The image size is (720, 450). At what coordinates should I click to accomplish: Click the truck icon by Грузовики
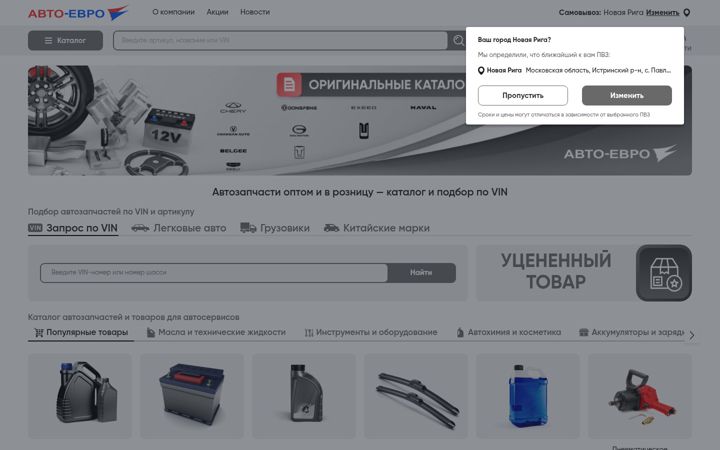click(x=248, y=228)
